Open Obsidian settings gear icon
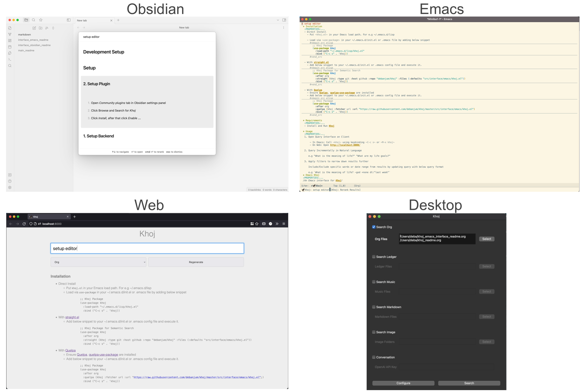 (10, 187)
